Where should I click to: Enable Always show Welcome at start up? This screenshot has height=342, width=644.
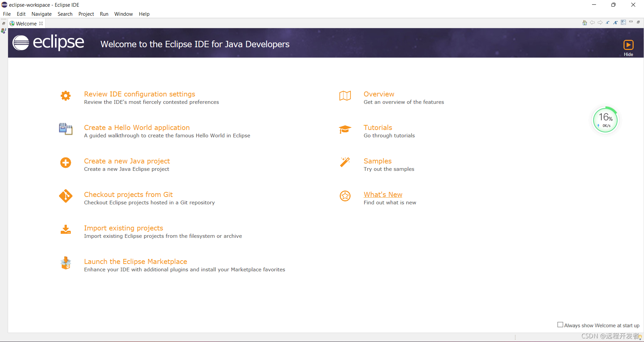[x=560, y=325]
